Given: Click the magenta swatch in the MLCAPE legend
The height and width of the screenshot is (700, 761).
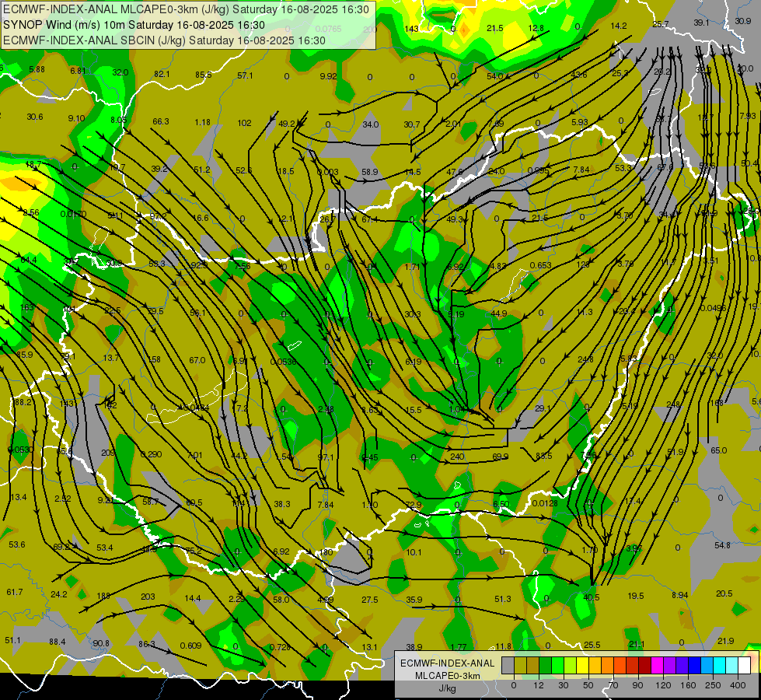Looking at the screenshot, I should 657,665.
